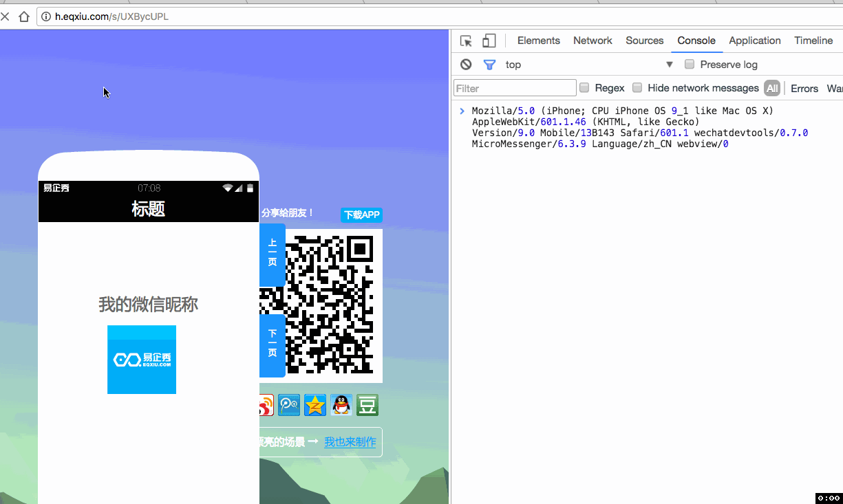843x504 pixels.
Task: Share via the Sina Weibo icon
Action: [x=266, y=406]
